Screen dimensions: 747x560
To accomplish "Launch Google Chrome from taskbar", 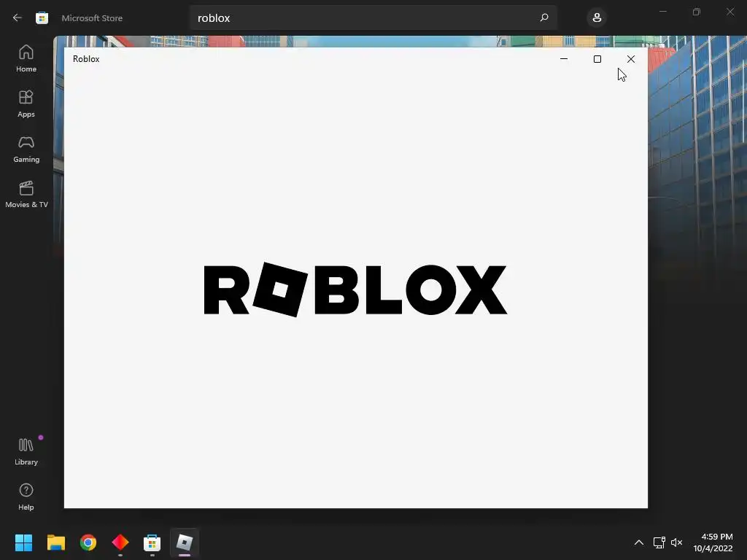I will tap(88, 542).
